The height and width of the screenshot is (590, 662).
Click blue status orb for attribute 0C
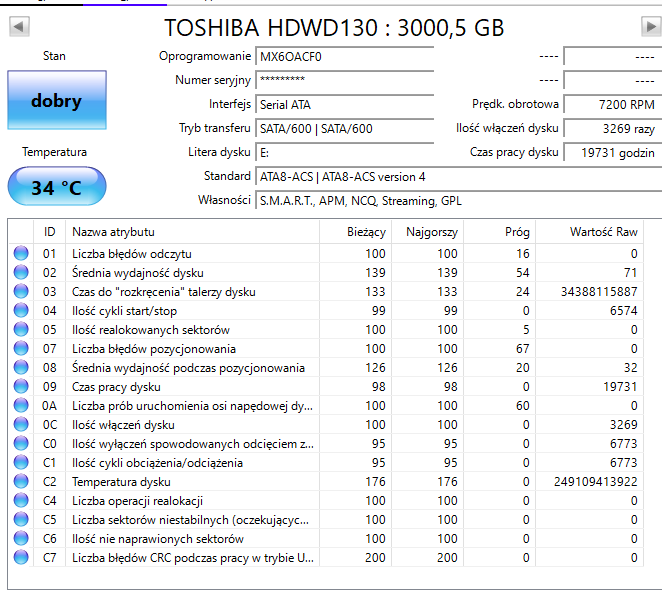coord(21,425)
